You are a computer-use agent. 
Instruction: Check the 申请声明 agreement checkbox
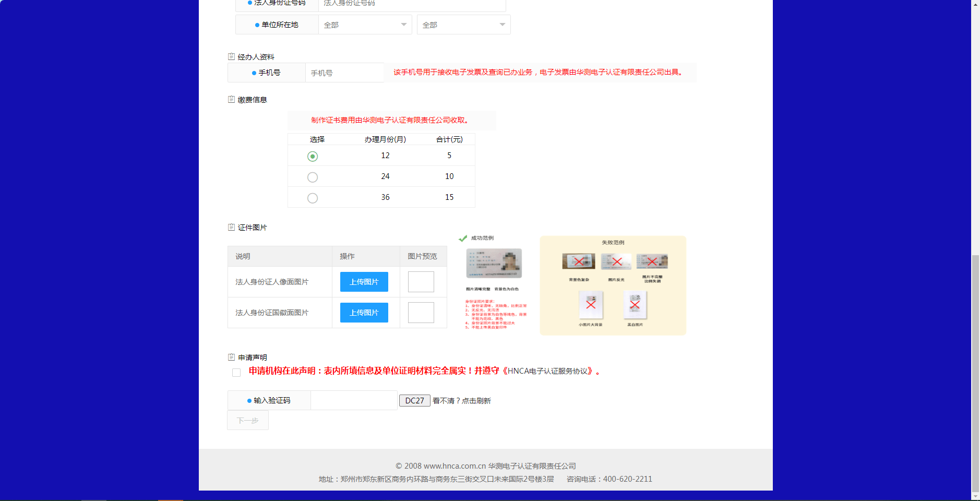point(236,372)
